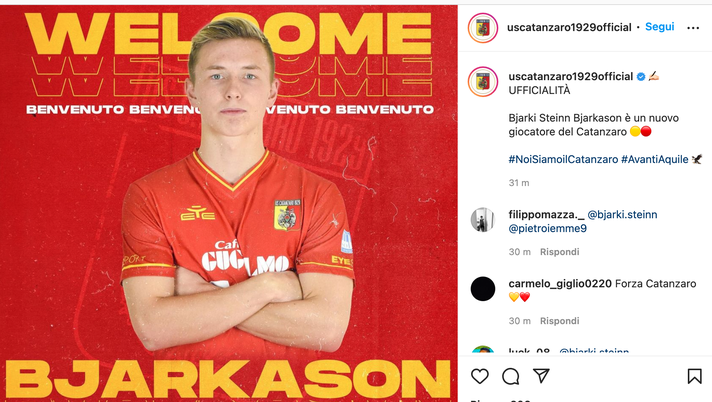Open the three-dot more options menu
This screenshot has width=712, height=402.
click(693, 28)
